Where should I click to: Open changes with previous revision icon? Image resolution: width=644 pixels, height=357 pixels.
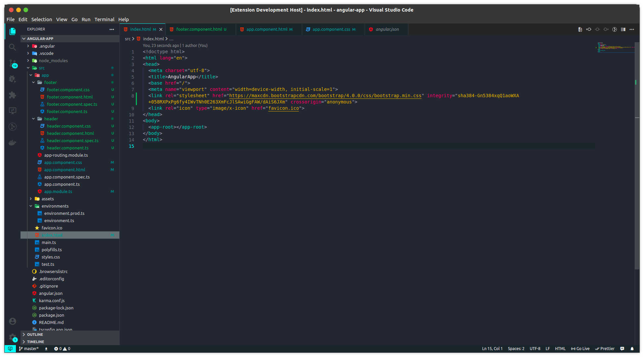(x=589, y=29)
